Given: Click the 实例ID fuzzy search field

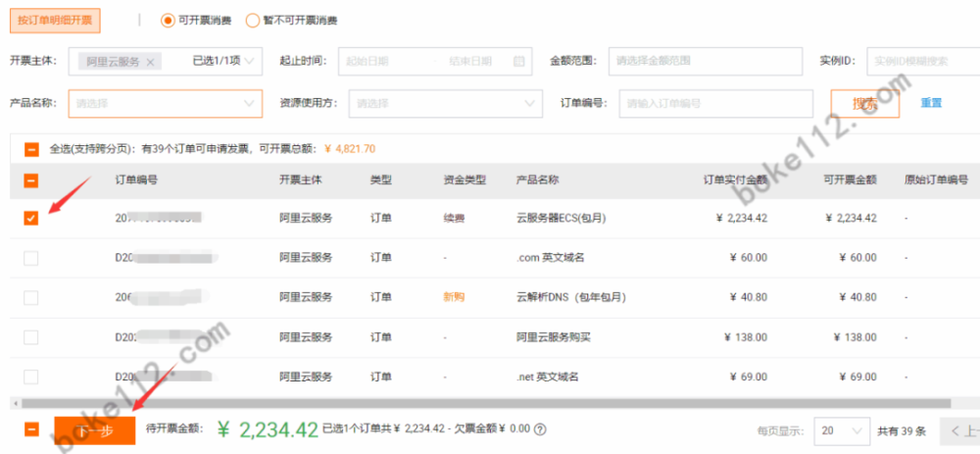Looking at the screenshot, I should [x=923, y=61].
